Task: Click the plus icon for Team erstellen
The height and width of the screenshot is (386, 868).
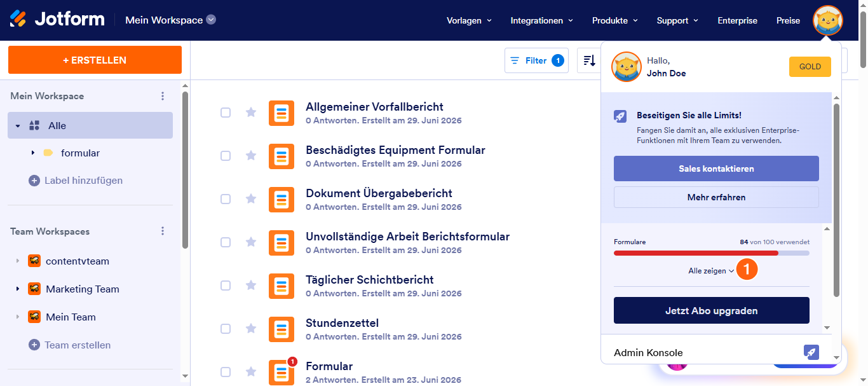Action: point(34,345)
